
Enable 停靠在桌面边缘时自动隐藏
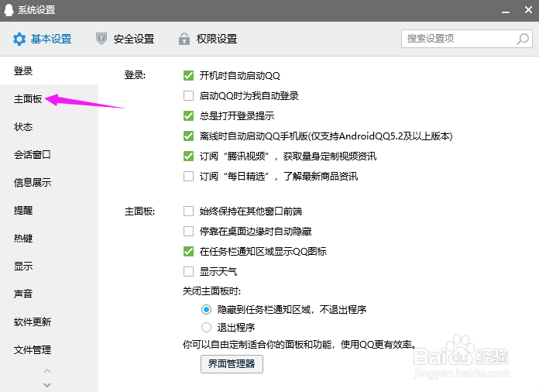[x=188, y=232]
